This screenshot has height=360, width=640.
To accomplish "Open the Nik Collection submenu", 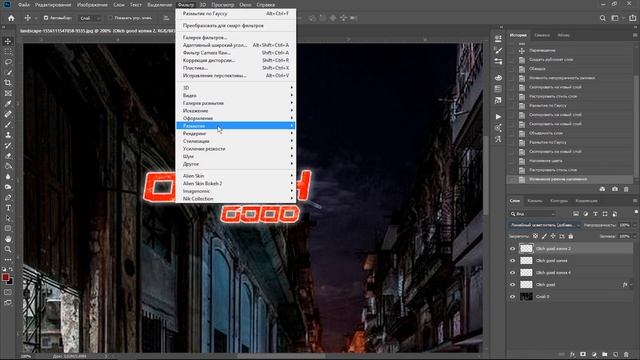I will tap(236, 199).
